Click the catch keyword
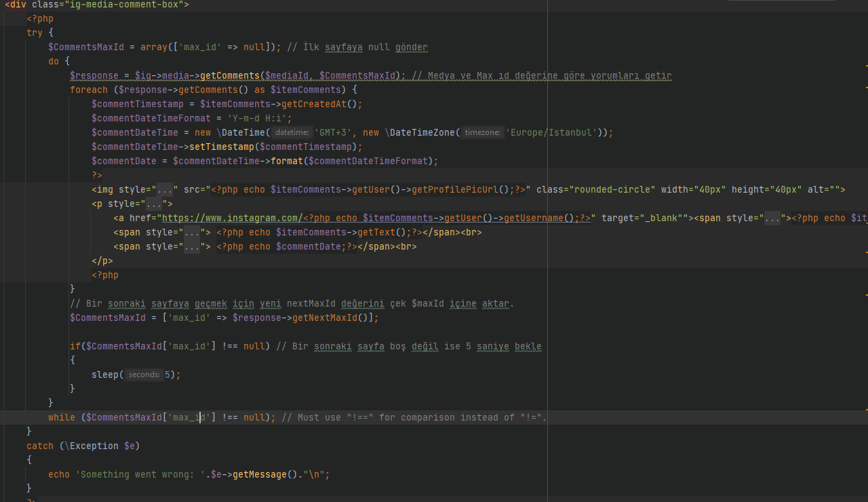 pyautogui.click(x=40, y=446)
